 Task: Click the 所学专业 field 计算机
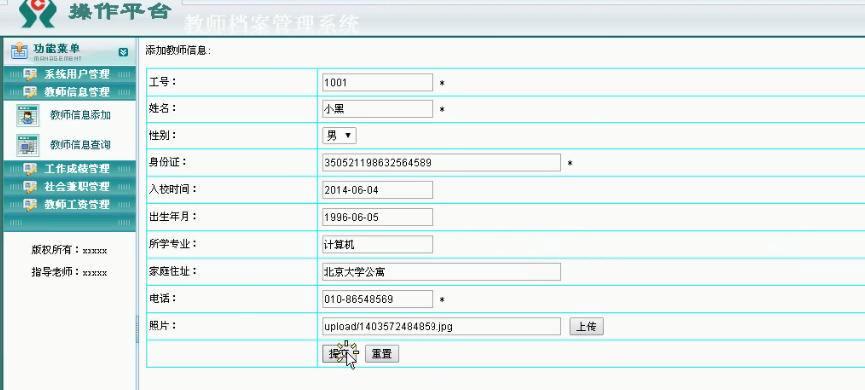tap(377, 244)
